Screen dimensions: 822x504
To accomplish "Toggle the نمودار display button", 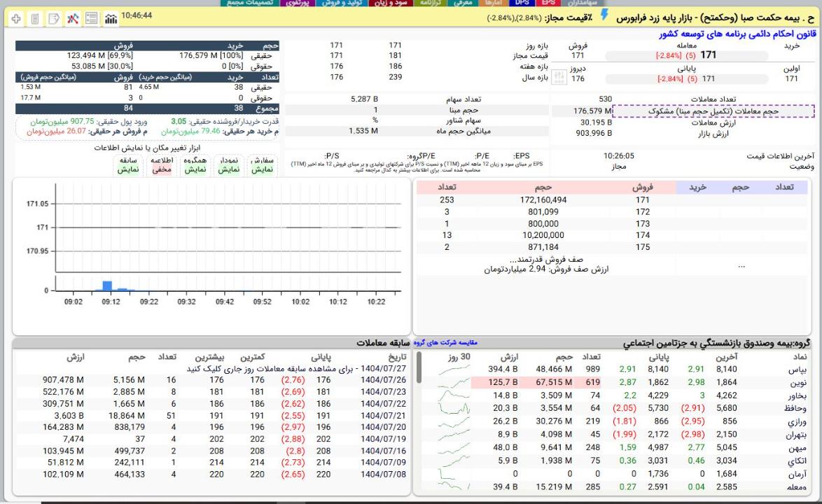I will tap(229, 164).
